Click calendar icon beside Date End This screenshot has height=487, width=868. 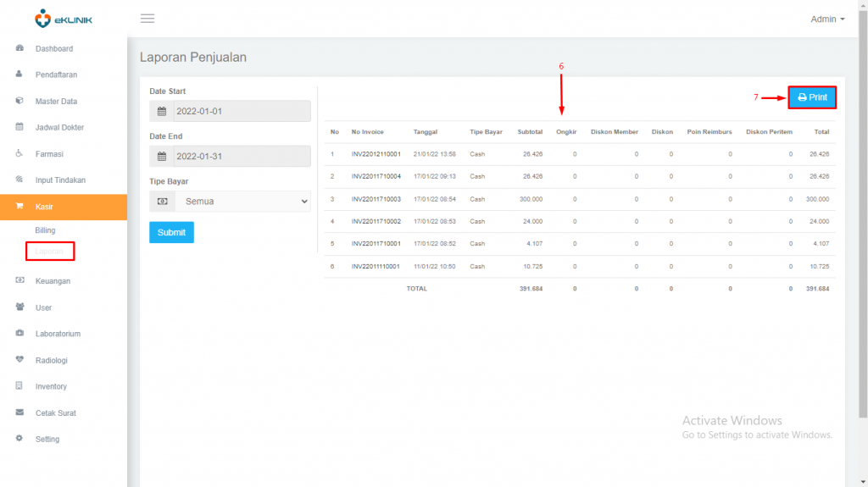162,157
